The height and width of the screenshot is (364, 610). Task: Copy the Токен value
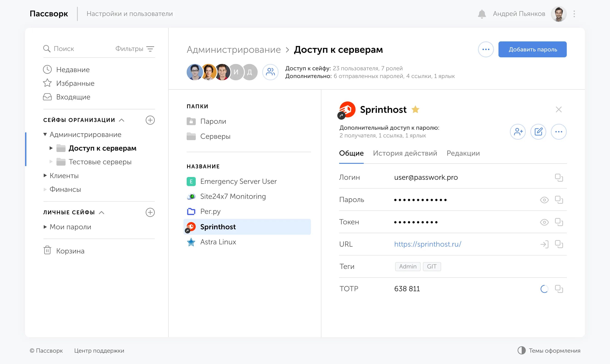[559, 222]
